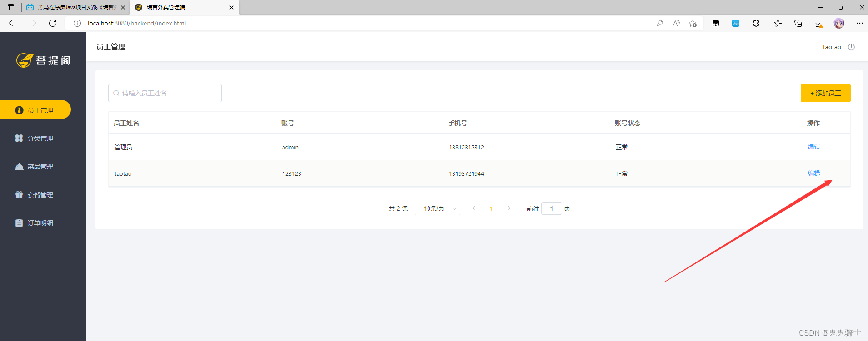
Task: Select the admin account cell
Action: 290,147
